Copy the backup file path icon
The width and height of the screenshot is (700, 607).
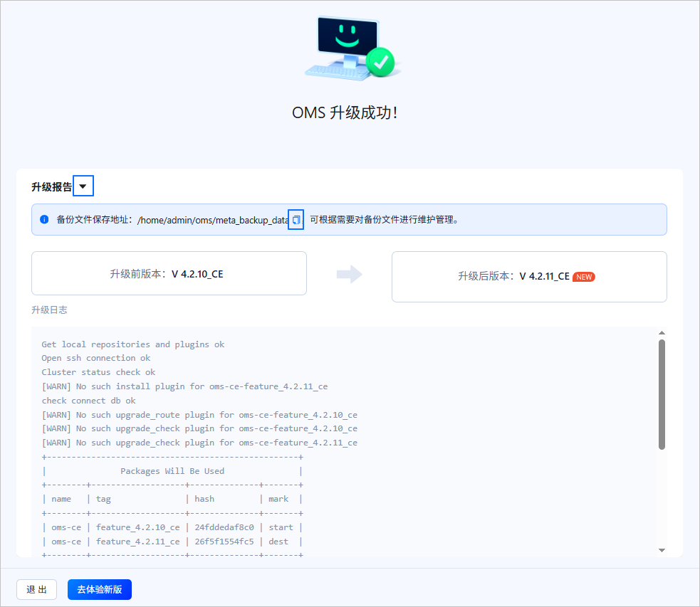(x=296, y=219)
